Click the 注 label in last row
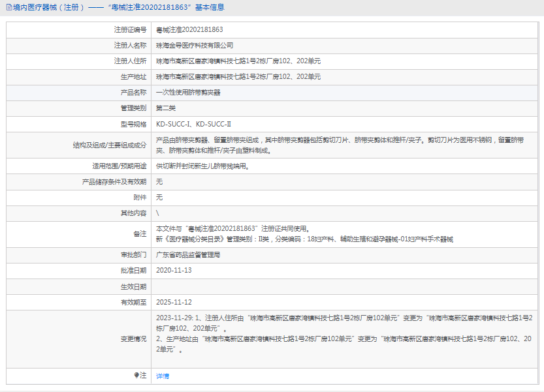This screenshot has height=392, width=544. (x=143, y=375)
